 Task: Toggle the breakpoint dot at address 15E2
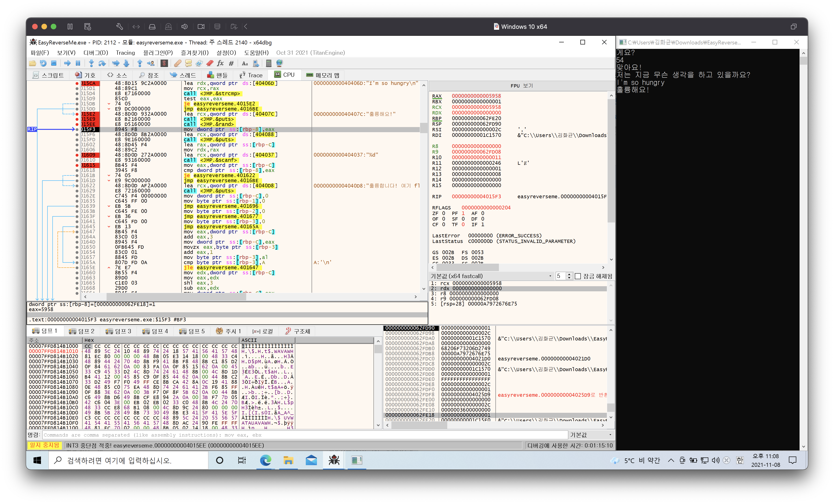77,114
